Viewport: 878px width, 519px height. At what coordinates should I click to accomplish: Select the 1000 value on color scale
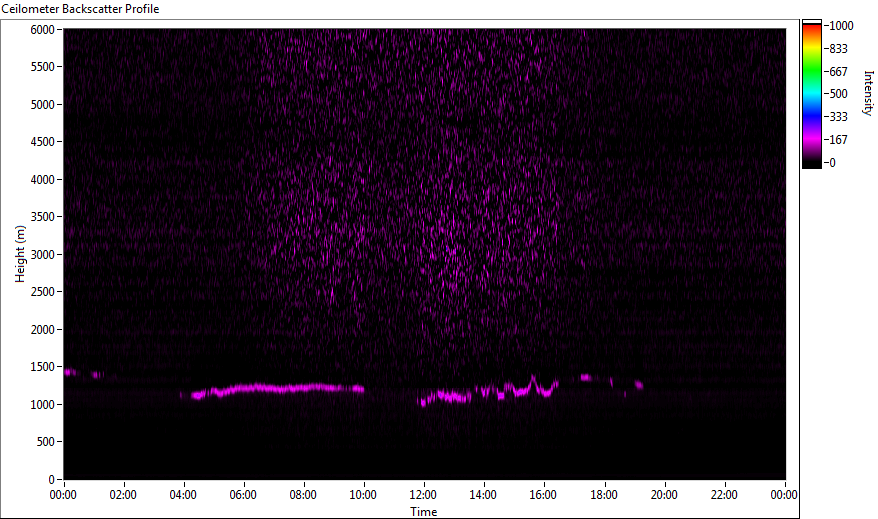[842, 26]
